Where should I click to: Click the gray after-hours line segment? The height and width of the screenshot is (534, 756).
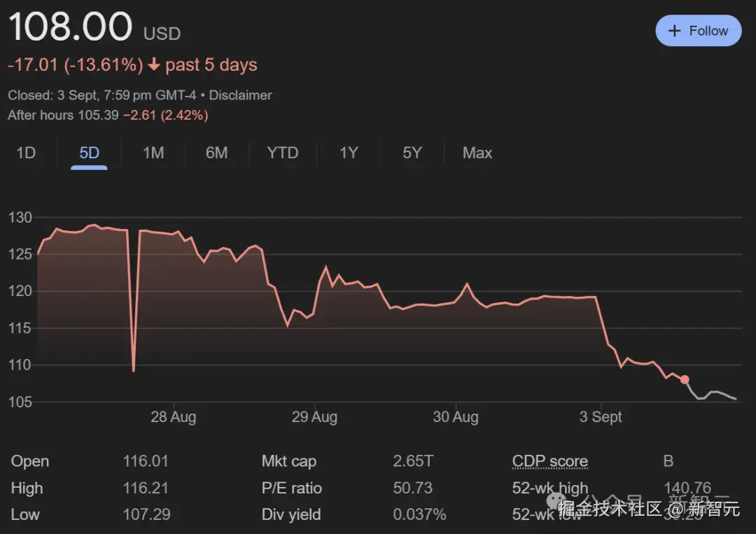714,393
